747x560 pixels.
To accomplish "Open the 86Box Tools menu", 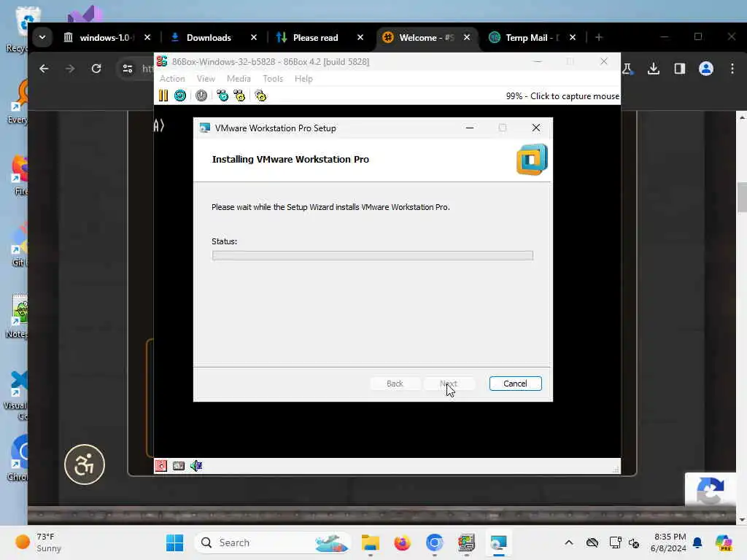I will point(273,79).
